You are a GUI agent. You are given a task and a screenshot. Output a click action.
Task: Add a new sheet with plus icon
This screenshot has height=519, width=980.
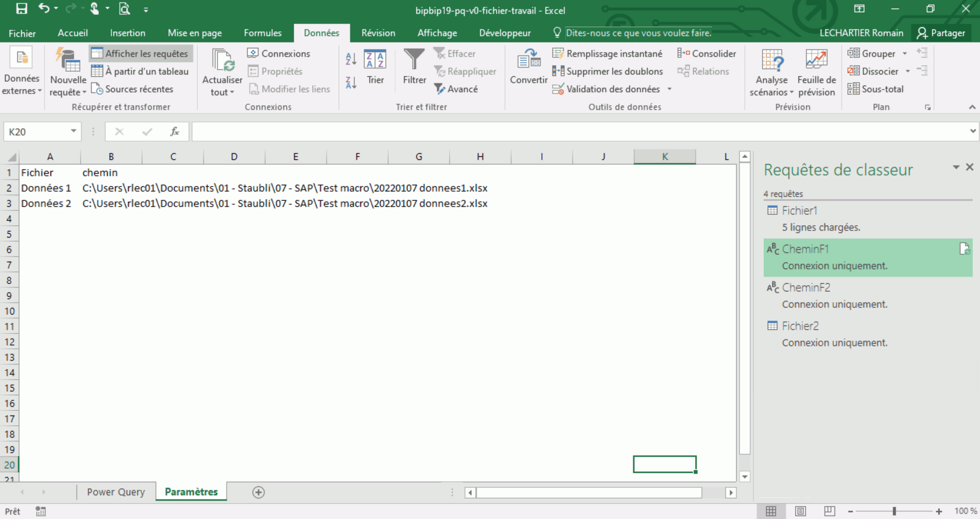tap(258, 492)
